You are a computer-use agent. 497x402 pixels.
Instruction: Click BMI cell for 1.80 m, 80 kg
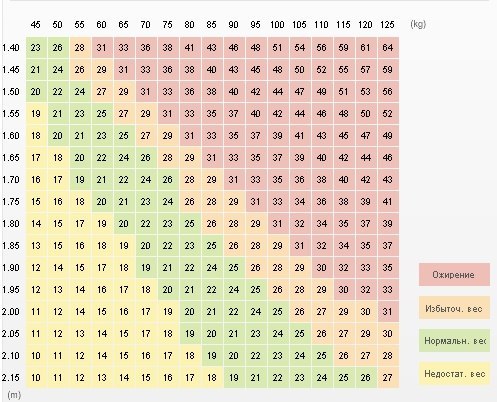coord(190,224)
